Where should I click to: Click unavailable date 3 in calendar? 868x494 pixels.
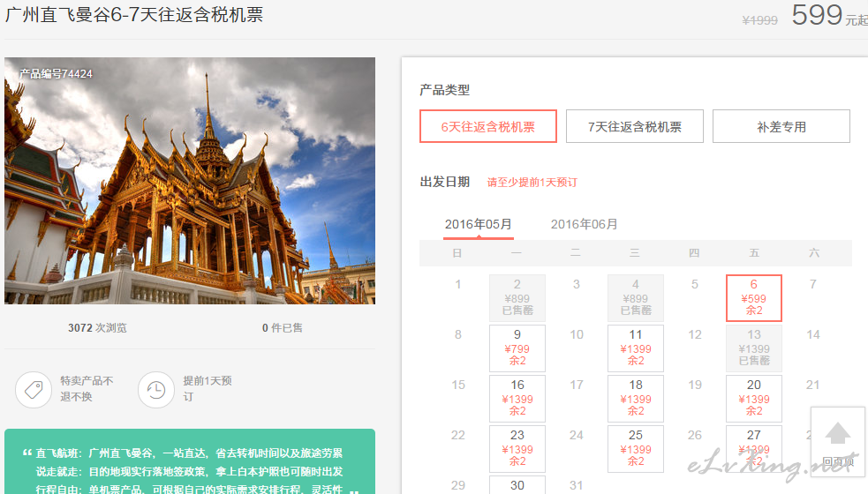coord(577,284)
